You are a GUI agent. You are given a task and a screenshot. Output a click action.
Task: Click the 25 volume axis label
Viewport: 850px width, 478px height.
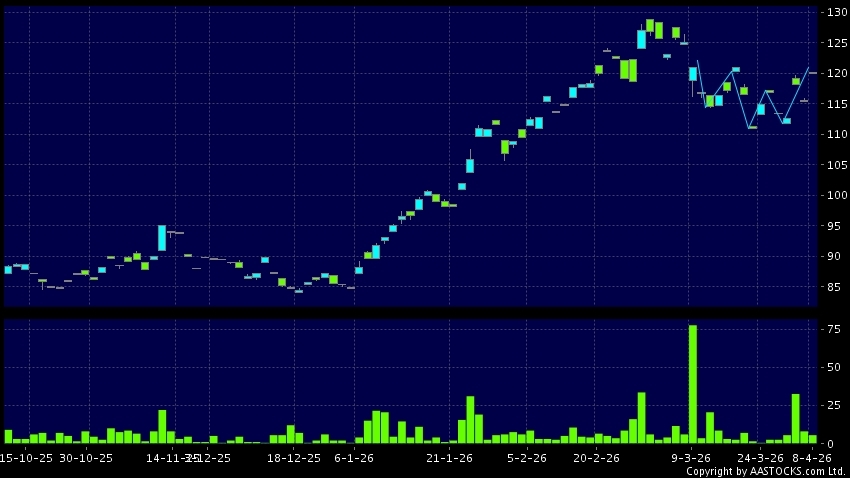[832, 405]
